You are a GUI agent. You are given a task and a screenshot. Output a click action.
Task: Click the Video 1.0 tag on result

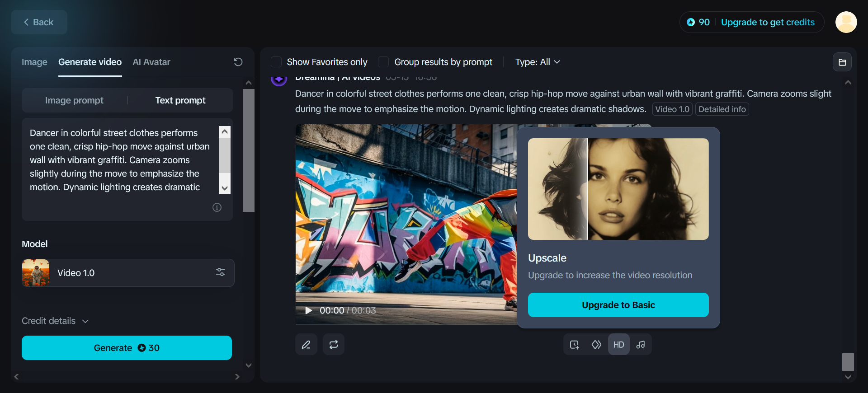point(672,109)
